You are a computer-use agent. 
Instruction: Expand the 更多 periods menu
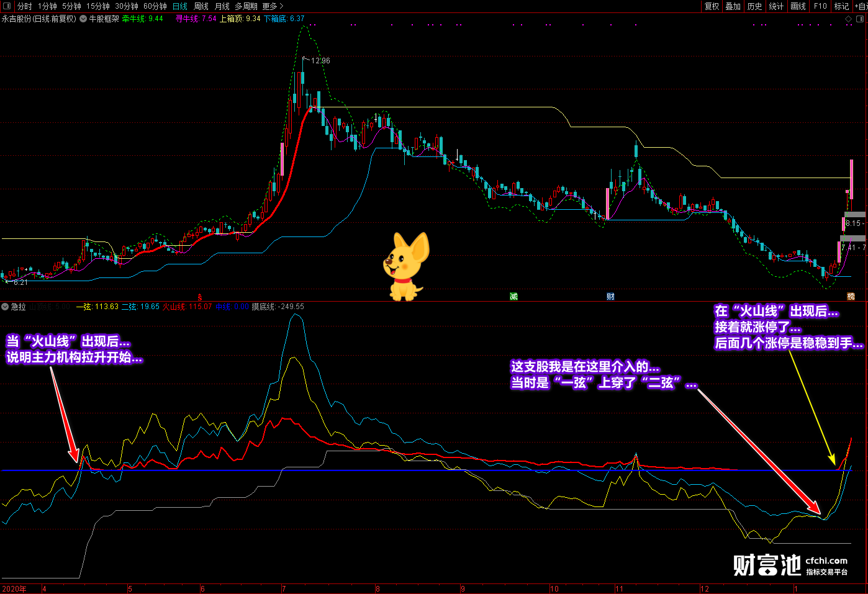coord(273,6)
